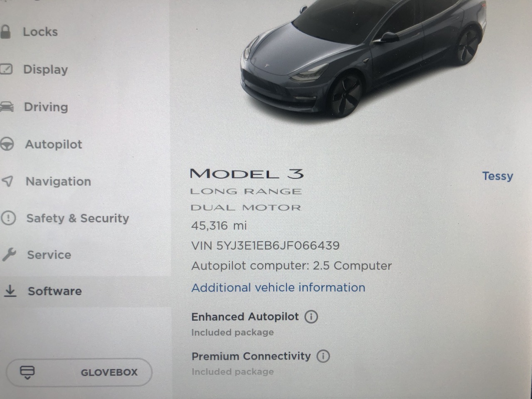Click the Navigation arrow icon

point(8,181)
